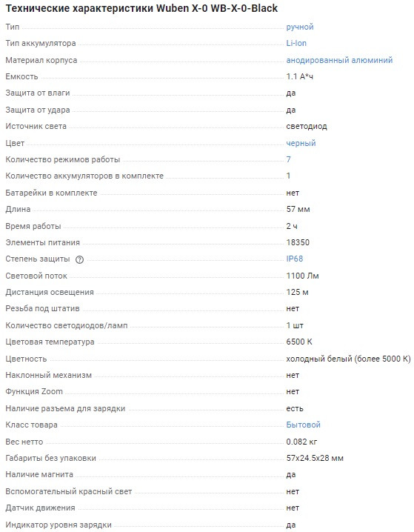Select the Бытовой product class link
Viewport: 414px width, 532px height.
pos(303,425)
